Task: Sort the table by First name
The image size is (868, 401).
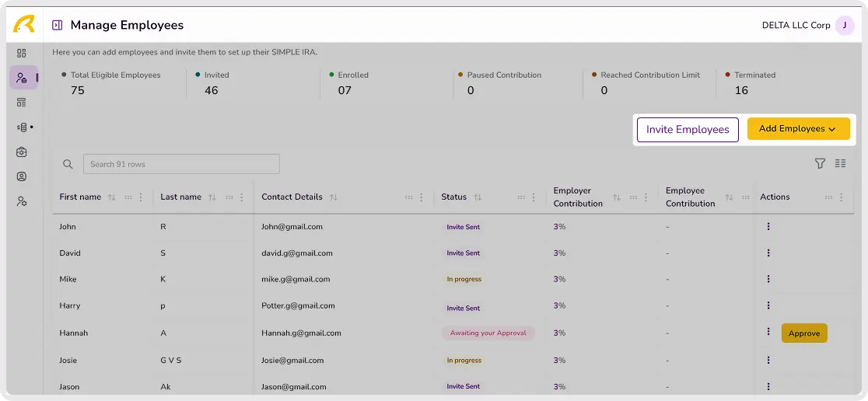Action: click(111, 197)
